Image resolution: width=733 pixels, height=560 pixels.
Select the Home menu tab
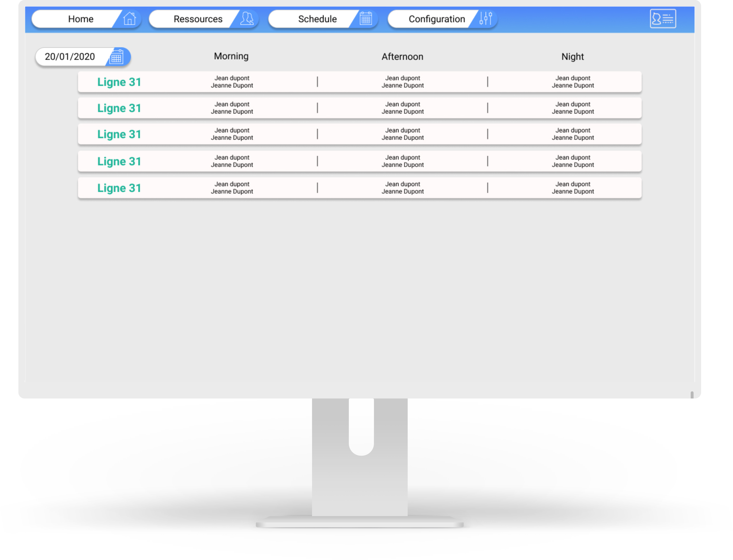[81, 19]
